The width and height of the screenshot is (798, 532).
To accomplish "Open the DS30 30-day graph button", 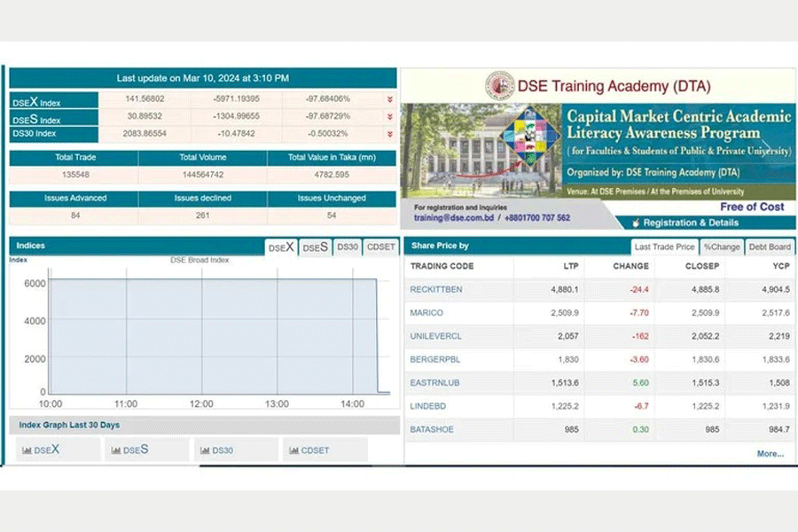I will [235, 450].
